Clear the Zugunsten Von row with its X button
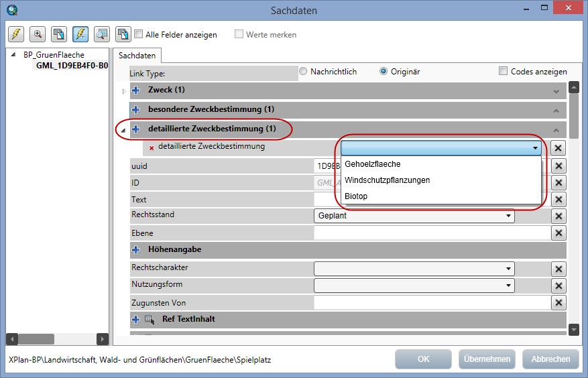588x378 pixels. tap(558, 303)
